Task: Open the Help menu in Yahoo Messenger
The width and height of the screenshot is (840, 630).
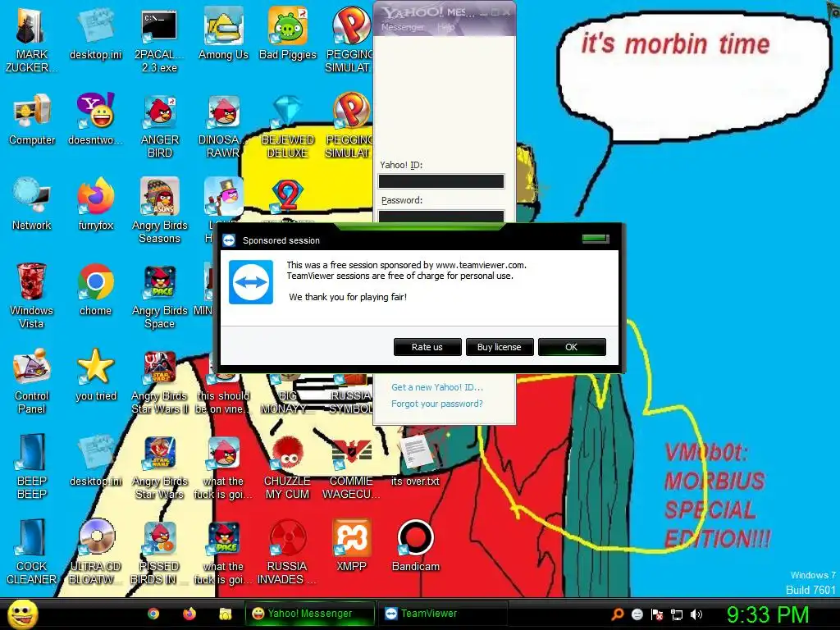Action: click(x=445, y=27)
